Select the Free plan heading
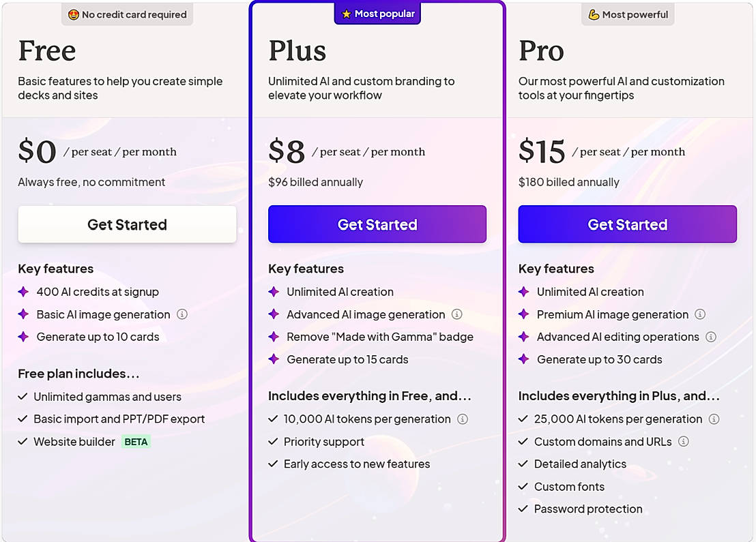The image size is (756, 542). coord(46,50)
